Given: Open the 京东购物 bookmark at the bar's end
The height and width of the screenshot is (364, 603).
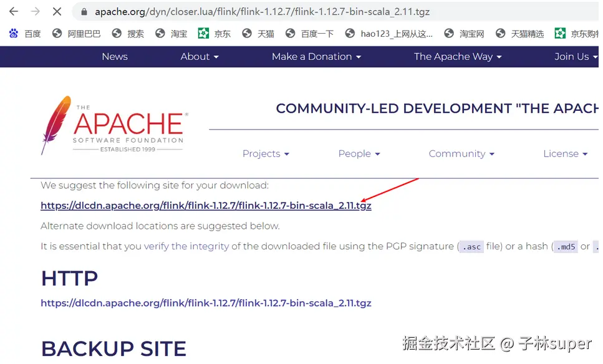Looking at the screenshot, I should pyautogui.click(x=576, y=34).
